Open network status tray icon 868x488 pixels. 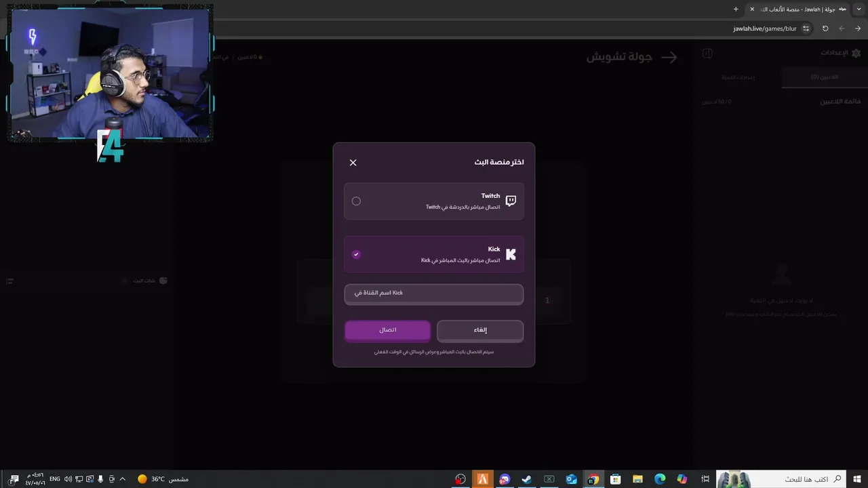(79, 479)
